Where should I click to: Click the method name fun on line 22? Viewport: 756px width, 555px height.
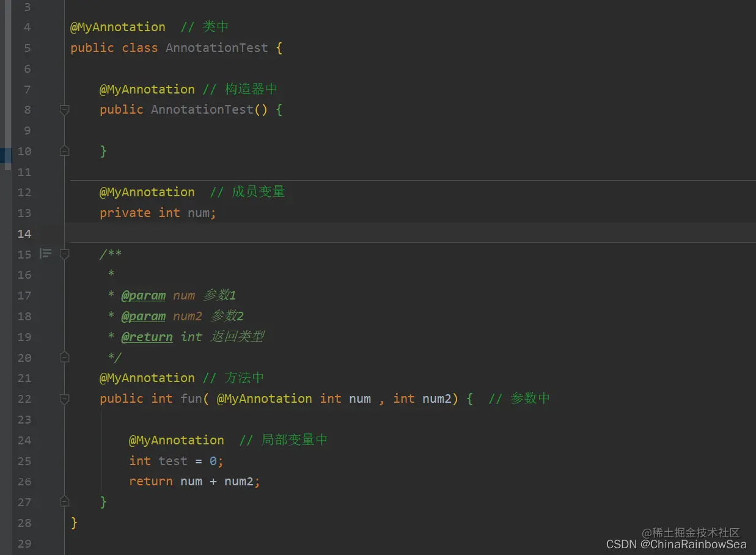point(191,399)
